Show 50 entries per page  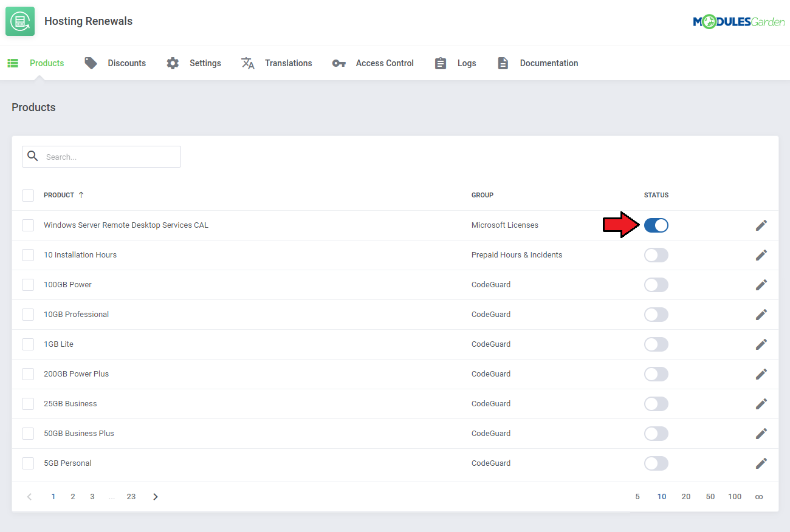(x=710, y=497)
